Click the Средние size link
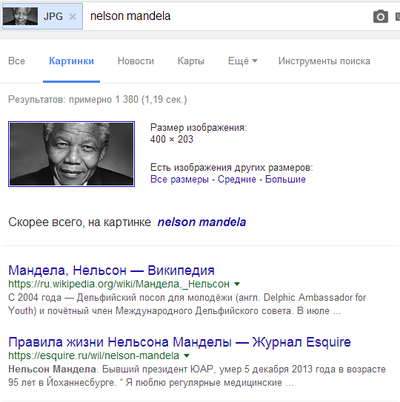400x402 pixels. [237, 179]
